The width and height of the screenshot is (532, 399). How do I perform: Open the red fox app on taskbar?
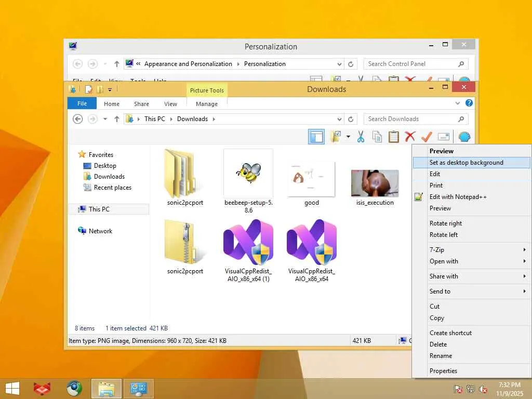point(42,389)
